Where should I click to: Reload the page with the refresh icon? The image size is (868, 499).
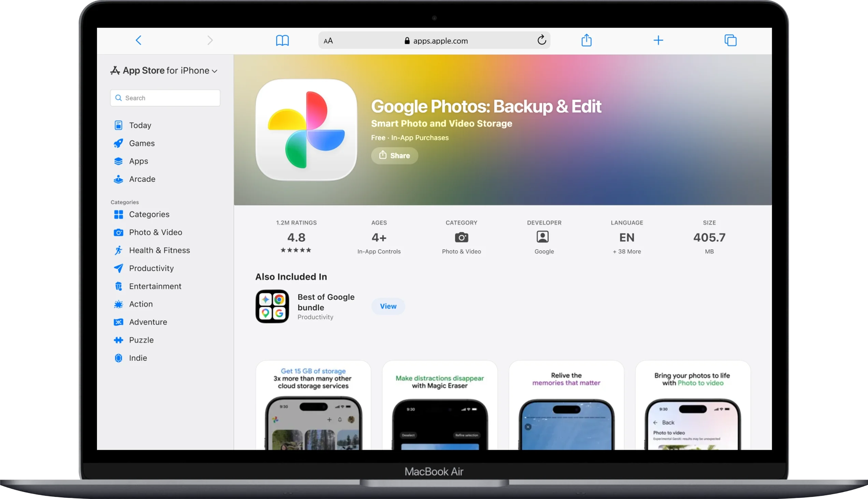541,40
